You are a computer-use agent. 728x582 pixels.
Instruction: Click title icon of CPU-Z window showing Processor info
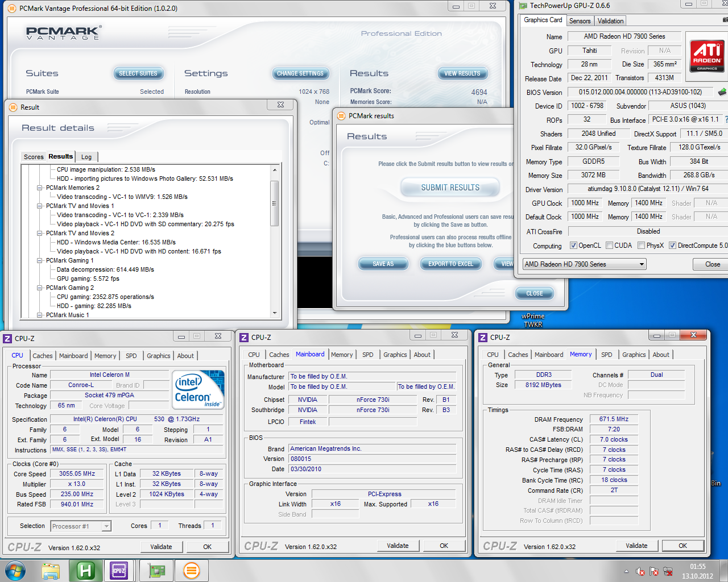(x=7, y=338)
